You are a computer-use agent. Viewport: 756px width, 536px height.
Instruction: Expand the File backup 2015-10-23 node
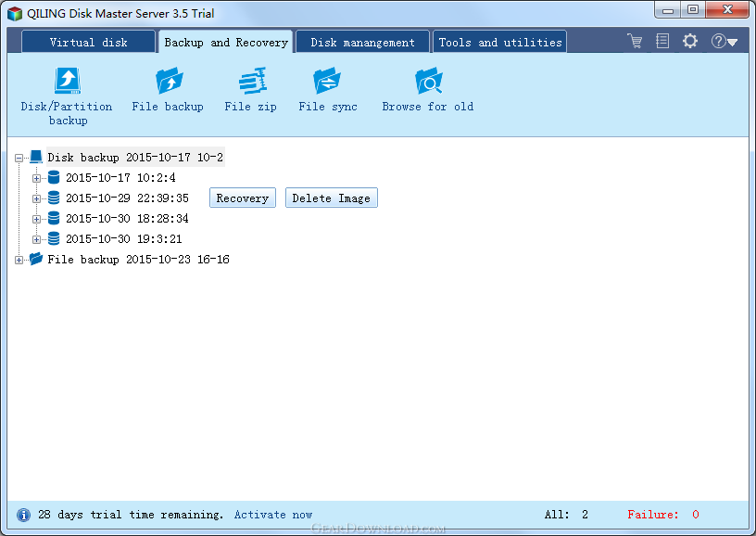19,260
